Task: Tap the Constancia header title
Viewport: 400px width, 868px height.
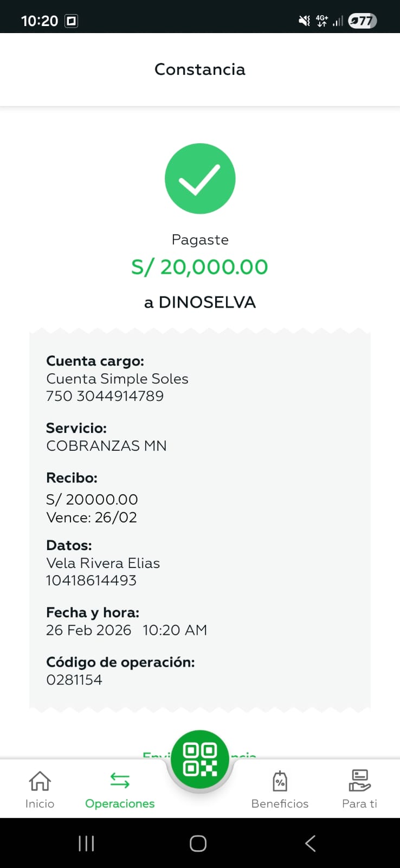Action: tap(200, 69)
